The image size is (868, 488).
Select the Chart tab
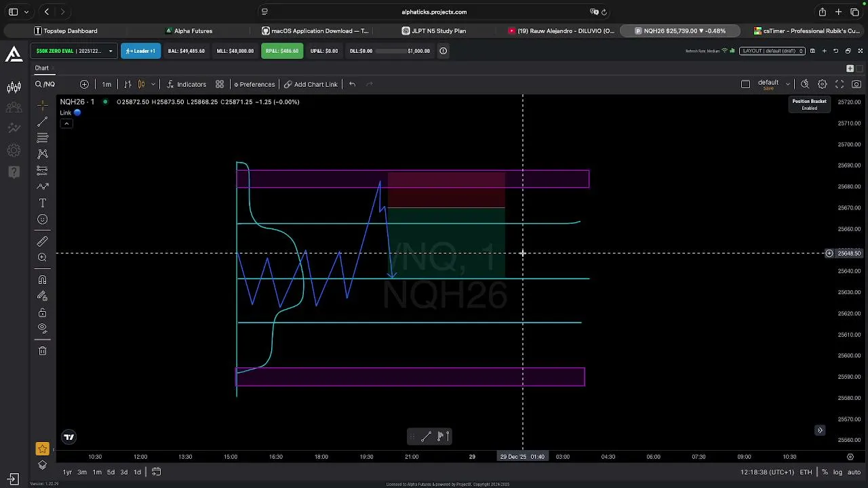(42, 68)
